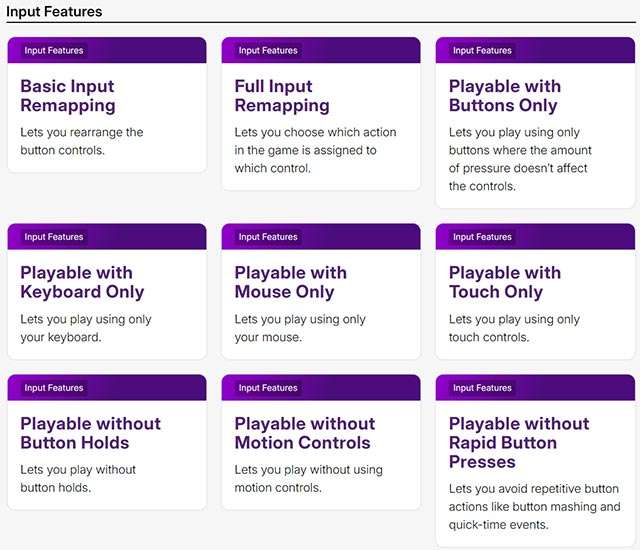
Task: Select Input Features tag above Mouse Only title
Action: (268, 237)
